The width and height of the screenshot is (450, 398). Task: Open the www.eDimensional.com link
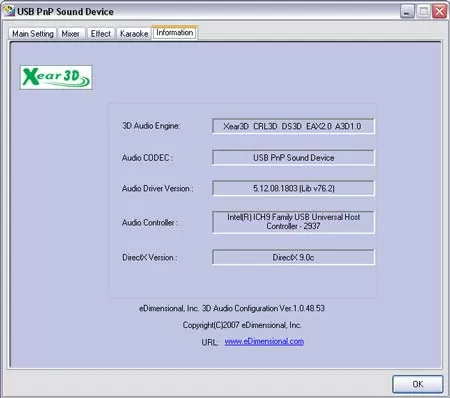tap(264, 341)
